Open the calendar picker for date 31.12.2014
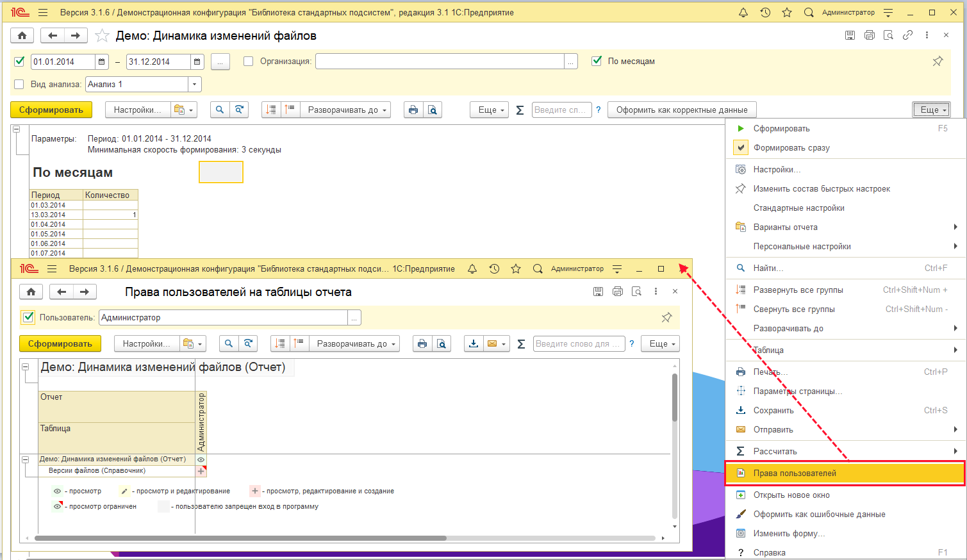This screenshot has width=967, height=560. point(197,62)
